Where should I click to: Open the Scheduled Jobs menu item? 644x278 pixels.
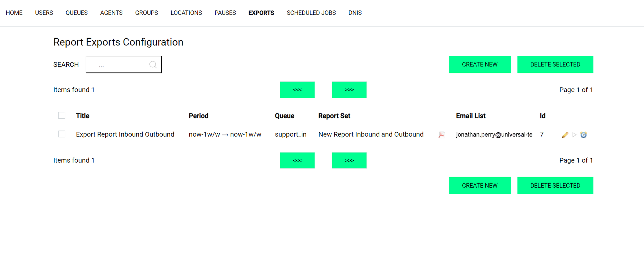pos(311,13)
